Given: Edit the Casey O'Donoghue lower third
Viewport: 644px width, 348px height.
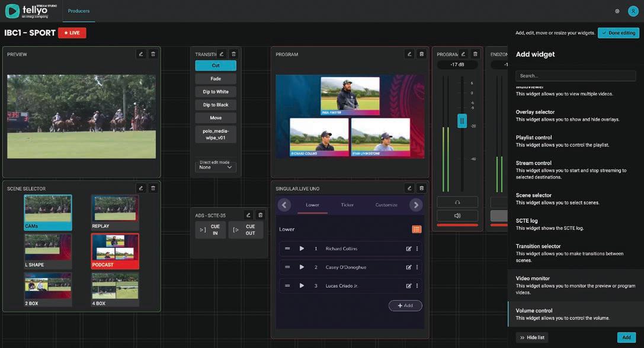Looking at the screenshot, I should 409,267.
